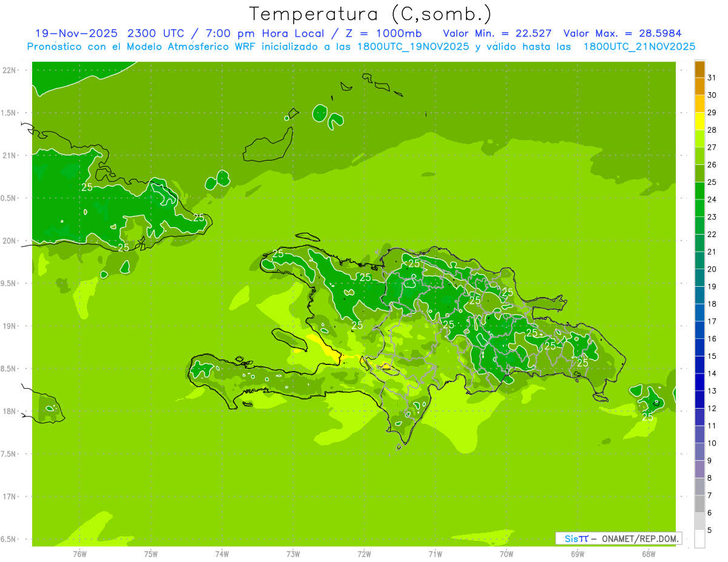This screenshot has width=728, height=562.
Task: Click the 68W longitude axis label
Action: (x=648, y=554)
